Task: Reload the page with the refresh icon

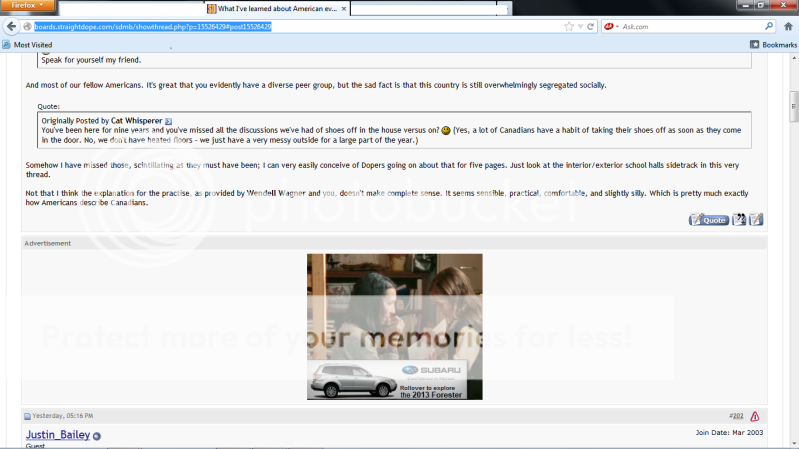Action: 593,26
